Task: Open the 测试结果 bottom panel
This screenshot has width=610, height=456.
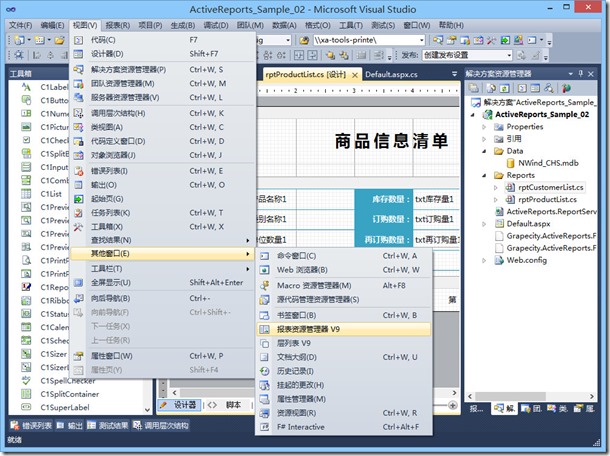Action: point(107,426)
